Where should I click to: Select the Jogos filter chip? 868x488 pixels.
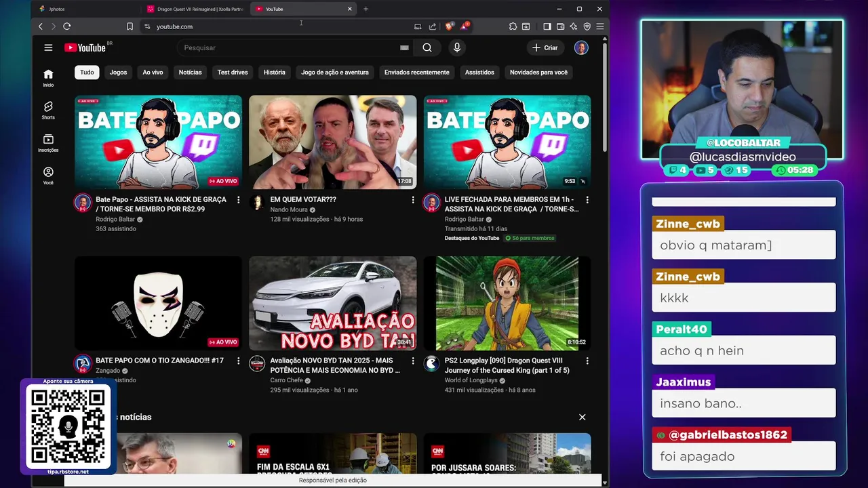pos(118,72)
